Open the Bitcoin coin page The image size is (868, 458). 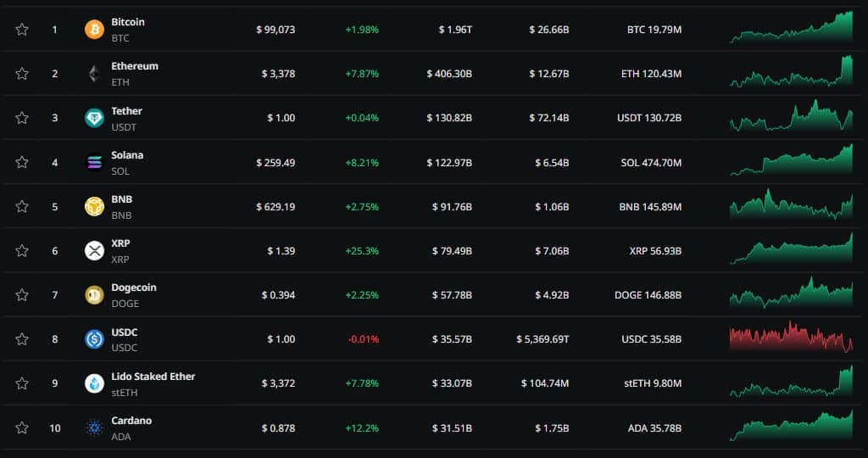pos(128,22)
